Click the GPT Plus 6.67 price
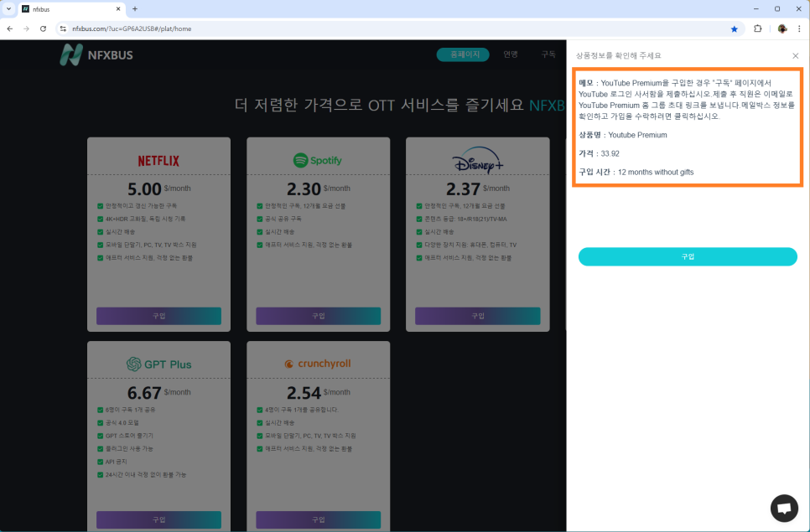This screenshot has height=532, width=810. (144, 393)
